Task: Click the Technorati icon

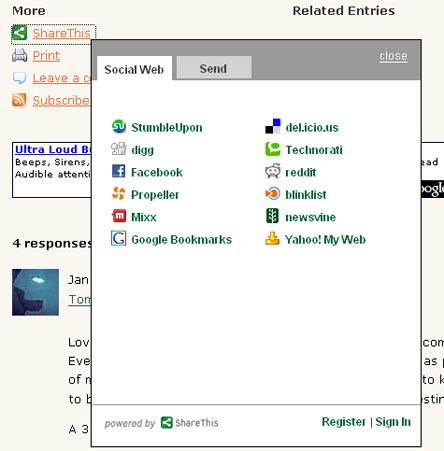Action: pyautogui.click(x=273, y=149)
